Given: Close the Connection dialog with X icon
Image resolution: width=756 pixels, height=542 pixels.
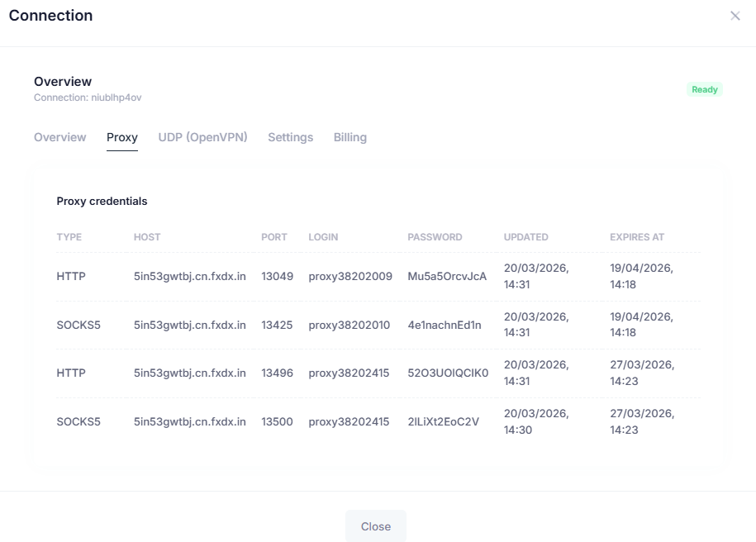Looking at the screenshot, I should pyautogui.click(x=735, y=16).
